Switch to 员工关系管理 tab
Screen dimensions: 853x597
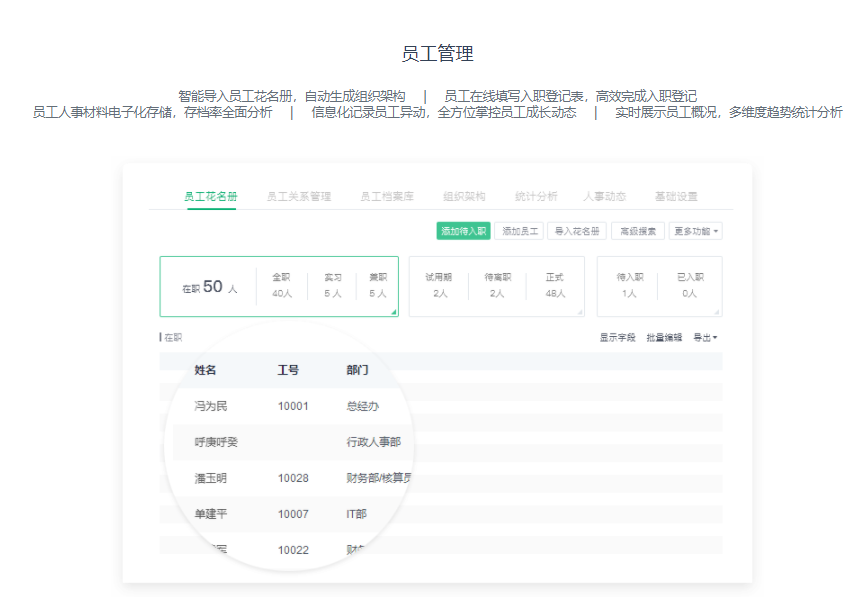(299, 196)
